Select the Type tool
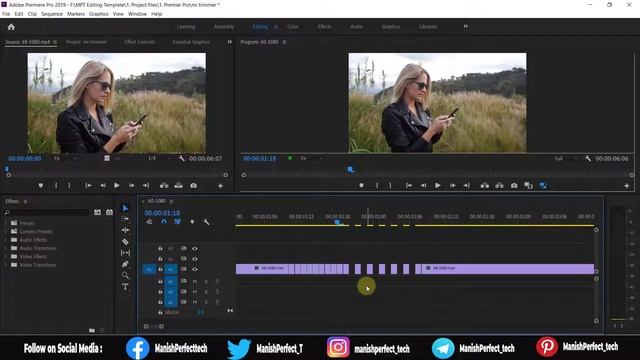The height and width of the screenshot is (360, 640). click(x=125, y=287)
